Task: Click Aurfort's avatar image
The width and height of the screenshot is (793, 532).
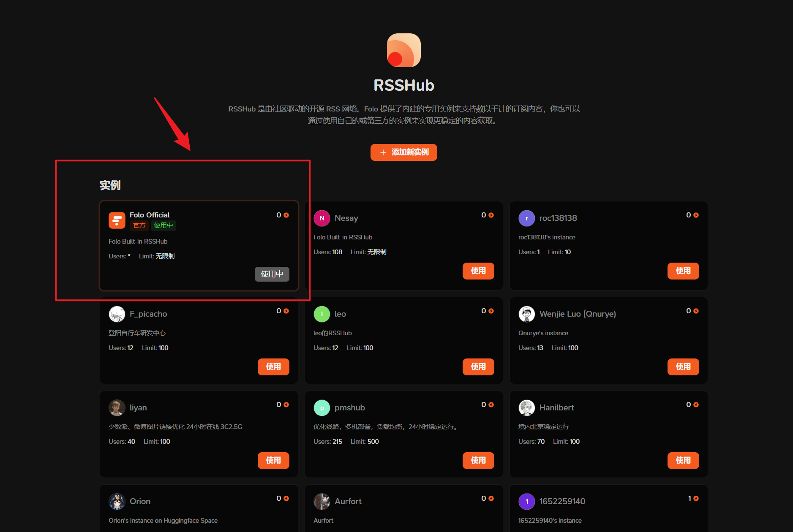Action: tap(322, 502)
